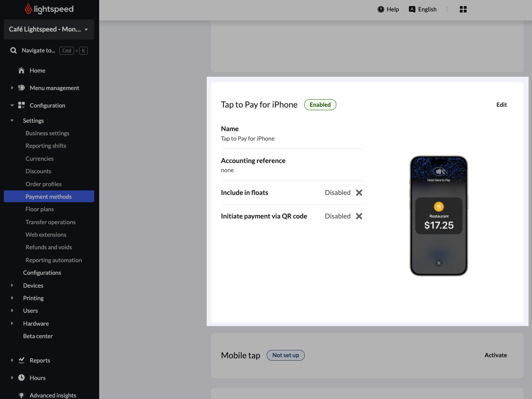Open the app grid switcher icon
This screenshot has width=532, height=399.
(x=463, y=9)
